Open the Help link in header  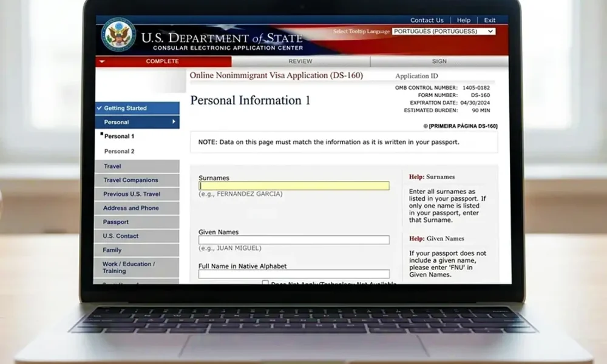point(463,20)
